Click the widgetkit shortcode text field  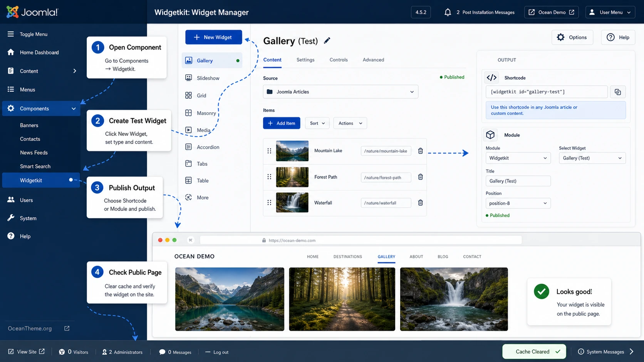tap(547, 92)
